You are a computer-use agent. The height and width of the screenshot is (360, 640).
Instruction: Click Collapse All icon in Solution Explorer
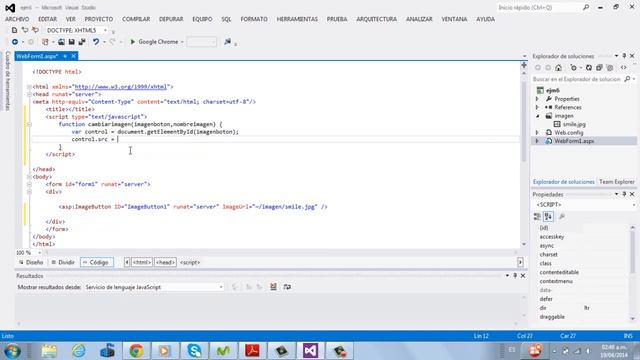(599, 68)
